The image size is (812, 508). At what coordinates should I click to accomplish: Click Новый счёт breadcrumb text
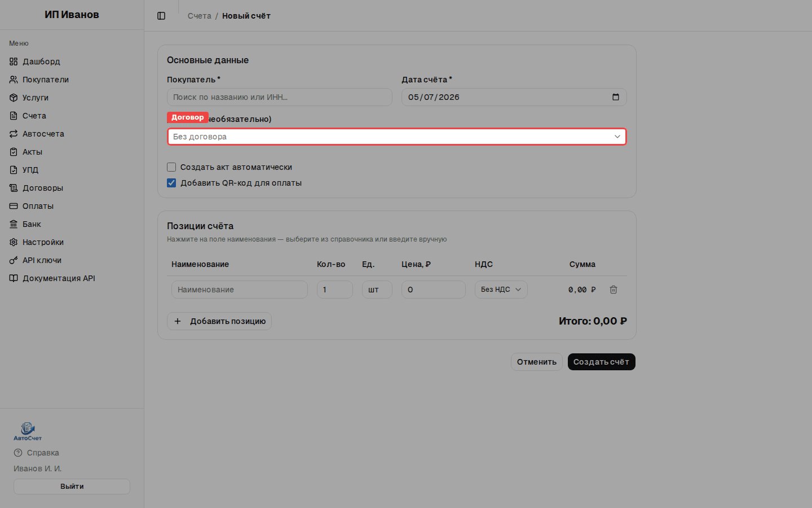[246, 16]
